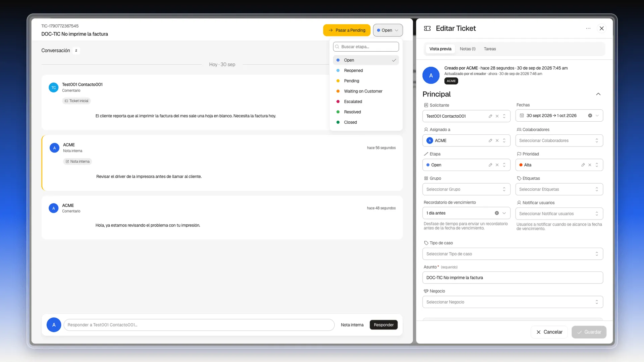Viewport: 644px width, 362px height.
Task: Click the Asunto text field
Action: (x=513, y=278)
